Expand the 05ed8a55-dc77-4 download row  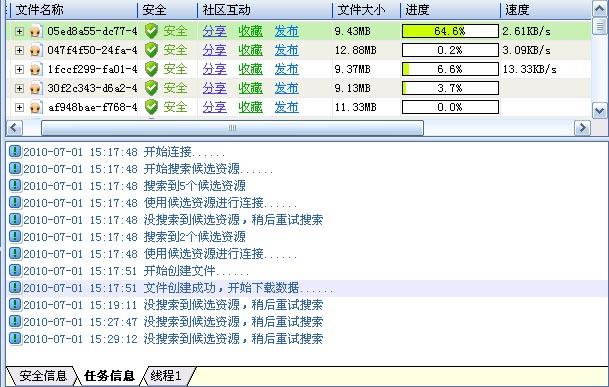point(19,31)
